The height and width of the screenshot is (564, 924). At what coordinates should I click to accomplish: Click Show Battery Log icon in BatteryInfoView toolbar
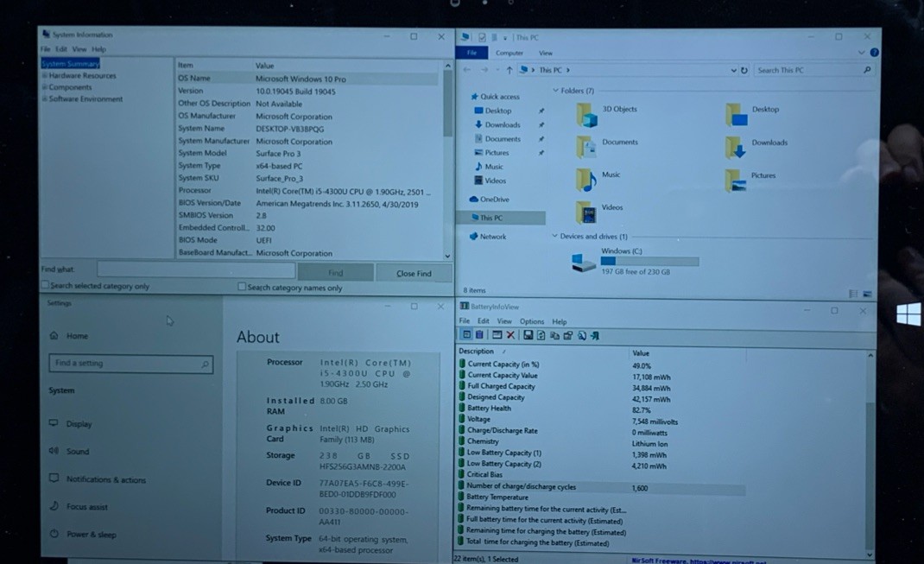(x=479, y=335)
